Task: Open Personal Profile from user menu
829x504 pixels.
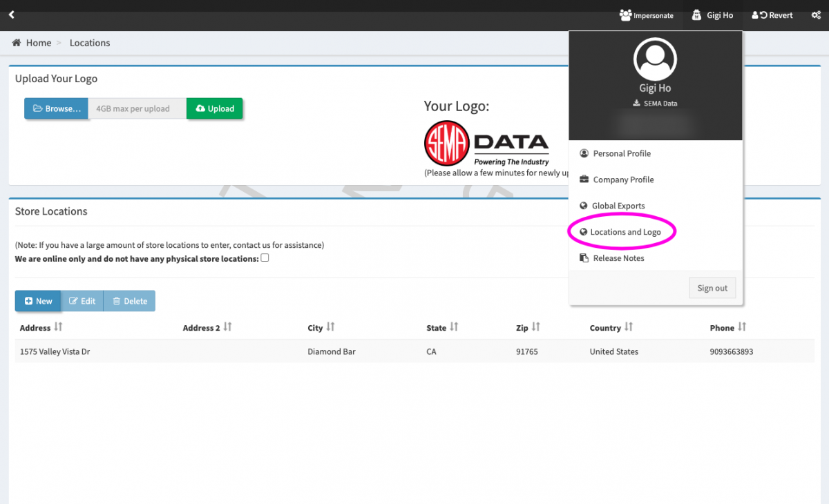Action: click(621, 153)
